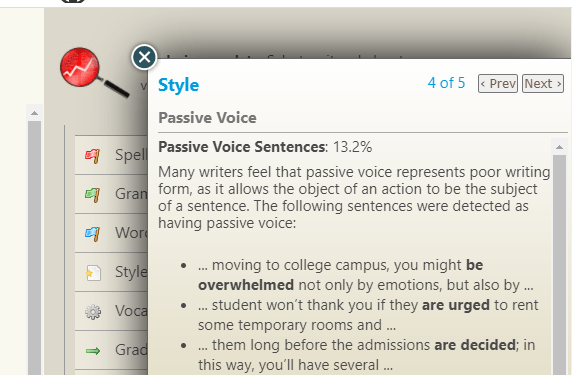Click the '4 of 5' page indicator
This screenshot has width=572, height=375.
(x=446, y=83)
